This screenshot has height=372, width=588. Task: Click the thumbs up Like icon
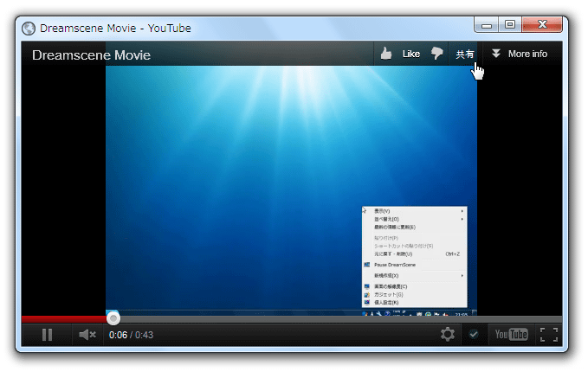point(386,54)
